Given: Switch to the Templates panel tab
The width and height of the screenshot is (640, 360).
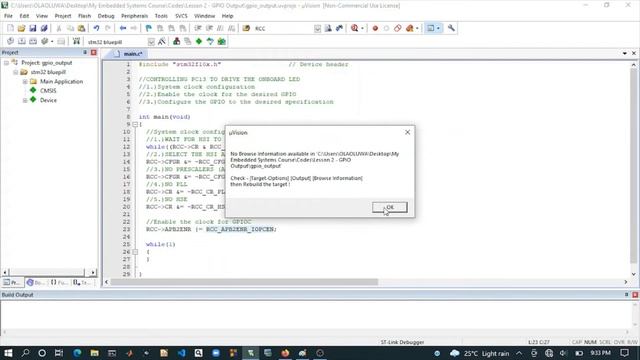Looking at the screenshot, I should (82, 282).
